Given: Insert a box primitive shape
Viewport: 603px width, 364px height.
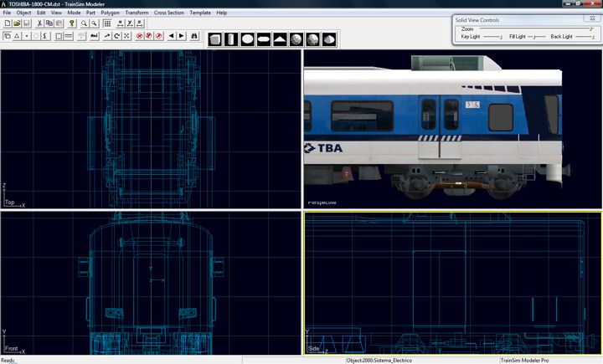Looking at the screenshot, I should coord(215,39).
